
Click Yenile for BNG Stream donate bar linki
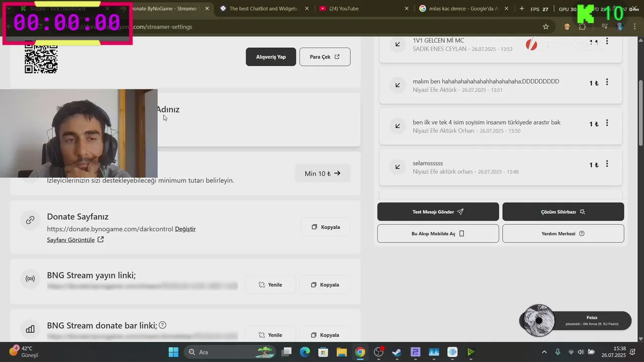click(270, 335)
